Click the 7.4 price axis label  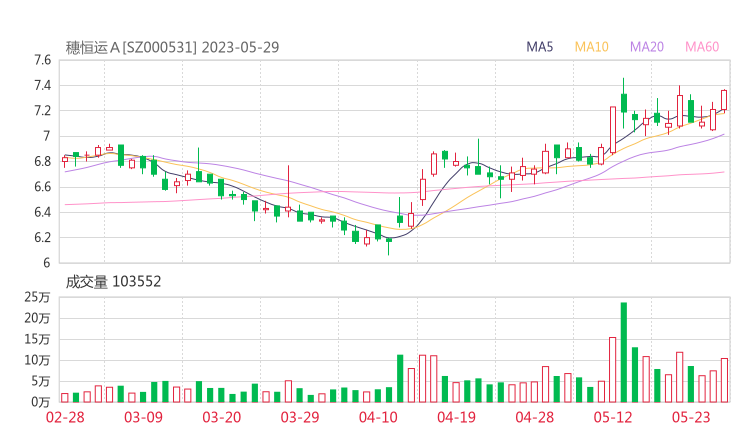(42, 85)
